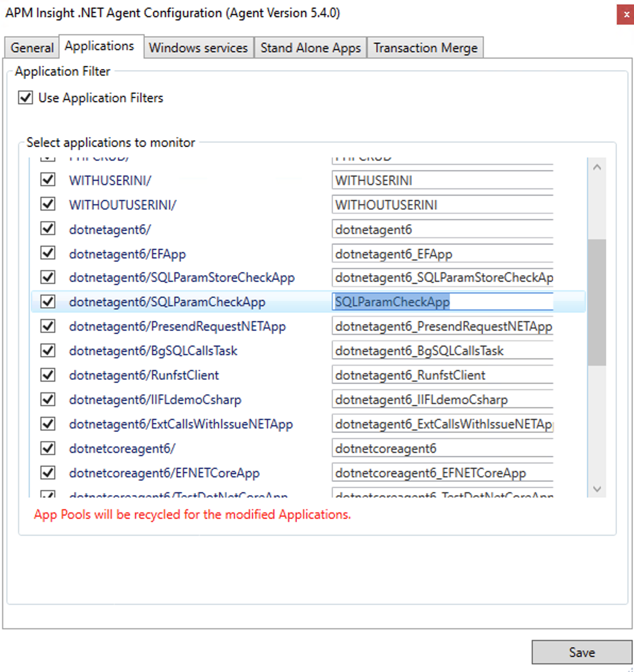Uncheck monitoring for WITHOUTUSERINI/
This screenshot has width=634, height=672.
click(47, 204)
